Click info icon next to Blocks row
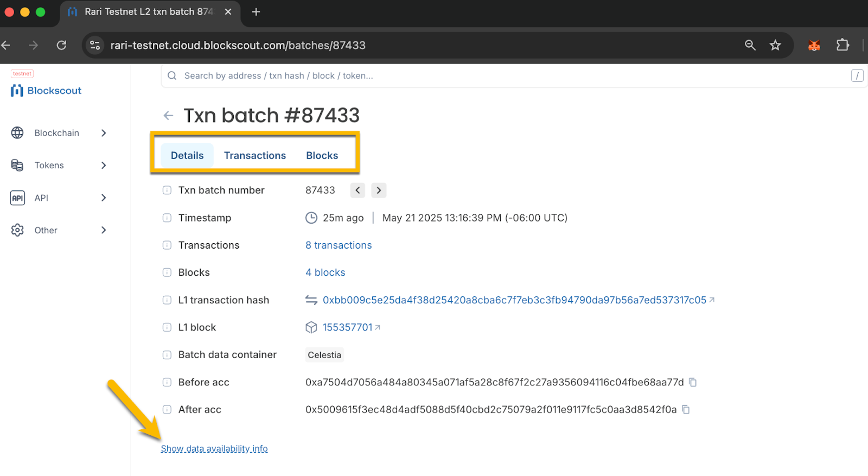Viewport: 868px width, 476px height. 167,272
